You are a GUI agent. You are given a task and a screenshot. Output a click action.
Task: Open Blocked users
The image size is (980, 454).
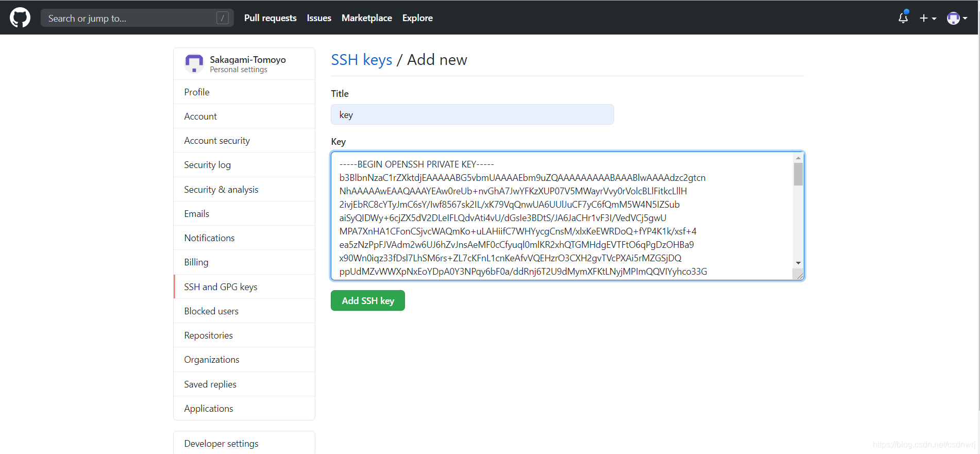pos(244,311)
